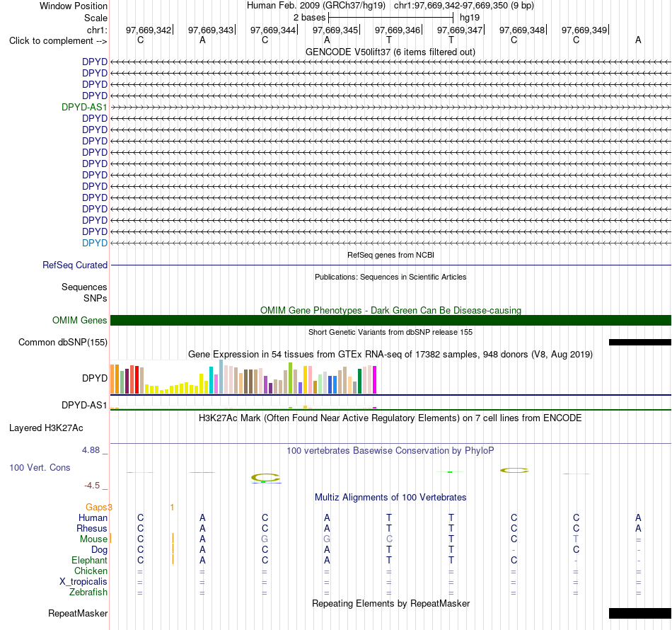Click position label 97,669,349

(584, 30)
